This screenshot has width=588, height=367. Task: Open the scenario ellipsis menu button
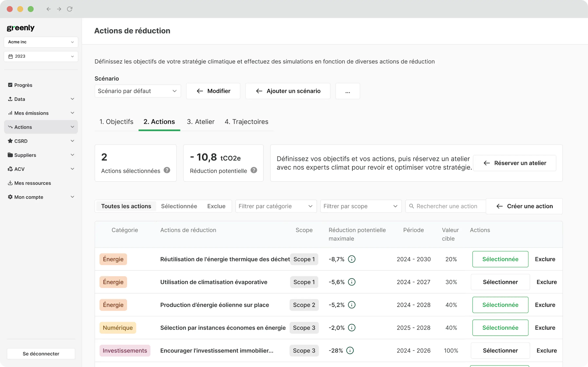pyautogui.click(x=348, y=91)
